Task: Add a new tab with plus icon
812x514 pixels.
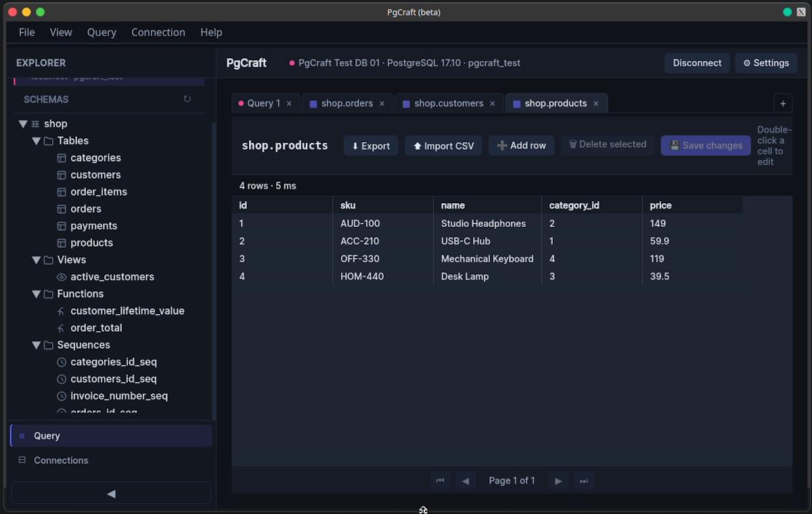Action: pos(783,104)
